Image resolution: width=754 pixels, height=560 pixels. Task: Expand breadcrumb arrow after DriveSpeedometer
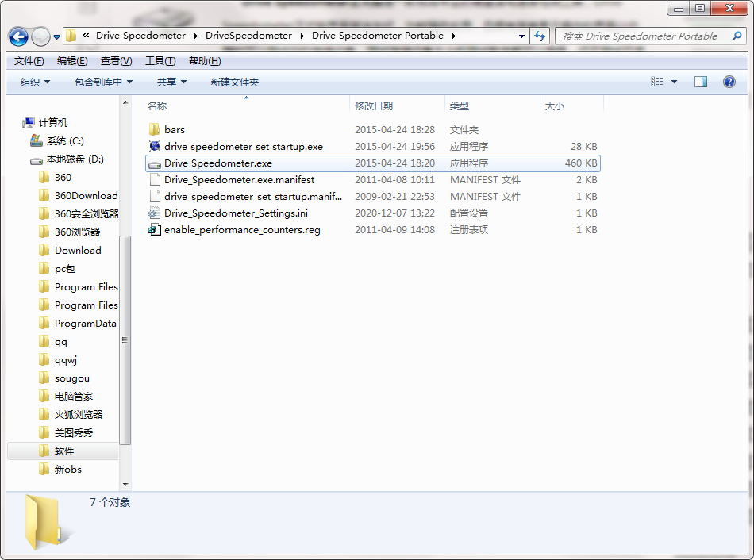point(302,36)
